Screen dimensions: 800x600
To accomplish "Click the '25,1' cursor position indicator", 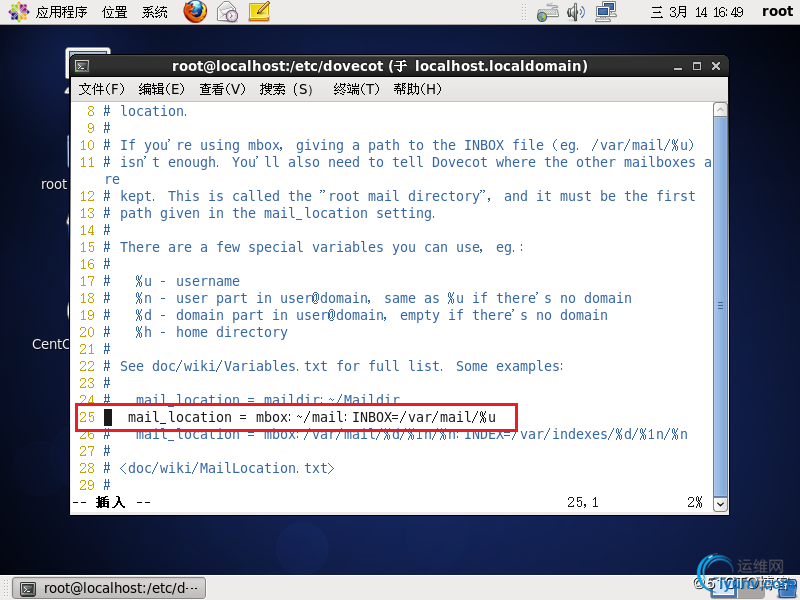I will click(x=583, y=503).
